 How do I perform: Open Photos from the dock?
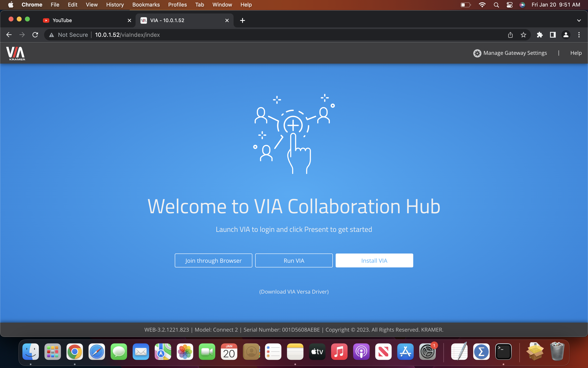click(185, 351)
